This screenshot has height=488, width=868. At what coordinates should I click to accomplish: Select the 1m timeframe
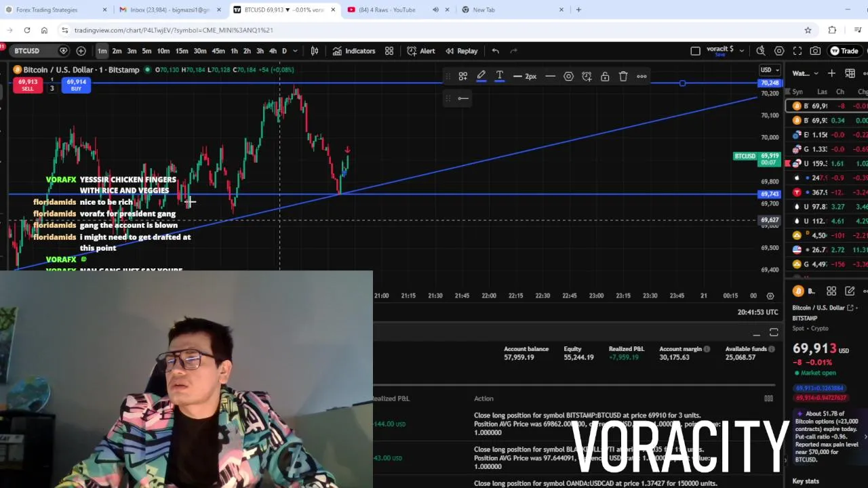pos(102,51)
